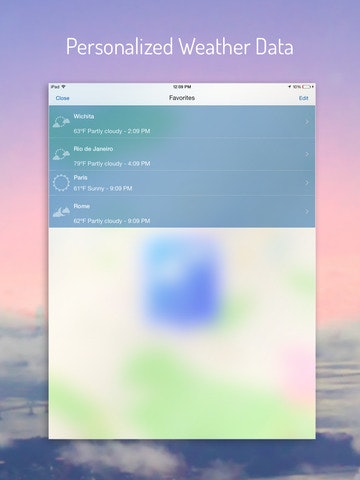
Task: Click '61°F Sunny - 9:09 PM'
Action: [x=103, y=188]
